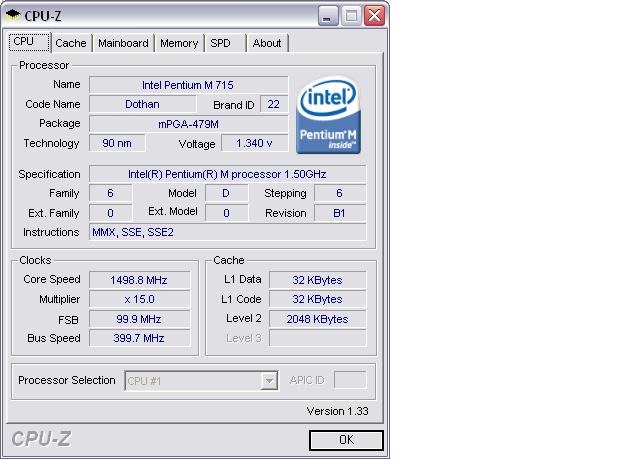Close the CPU-Z window
This screenshot has width=640, height=459.
[374, 16]
